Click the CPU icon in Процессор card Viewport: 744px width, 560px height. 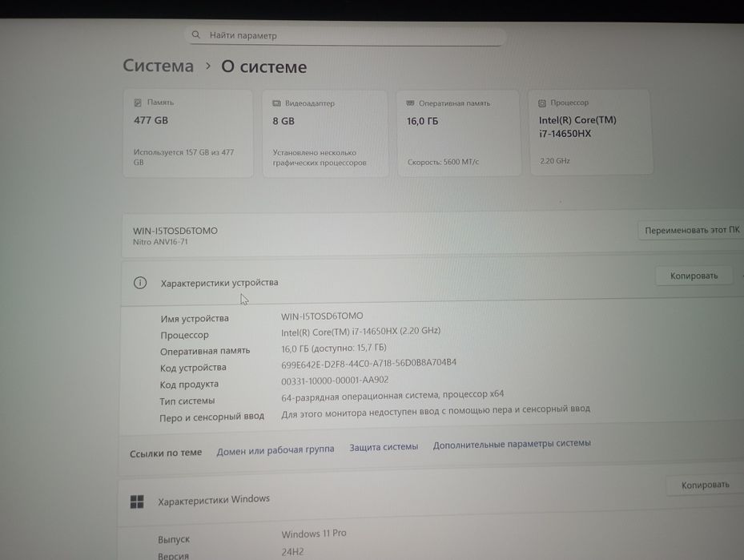tap(542, 103)
